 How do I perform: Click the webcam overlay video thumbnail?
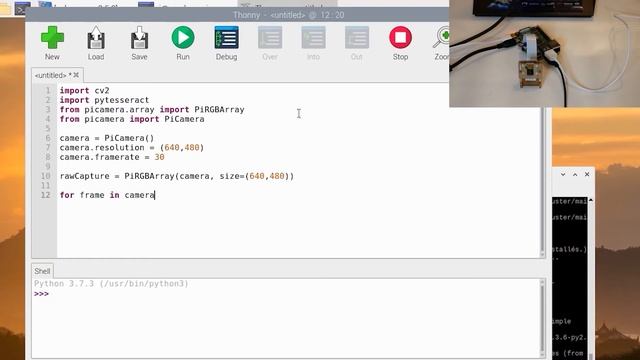[544, 53]
